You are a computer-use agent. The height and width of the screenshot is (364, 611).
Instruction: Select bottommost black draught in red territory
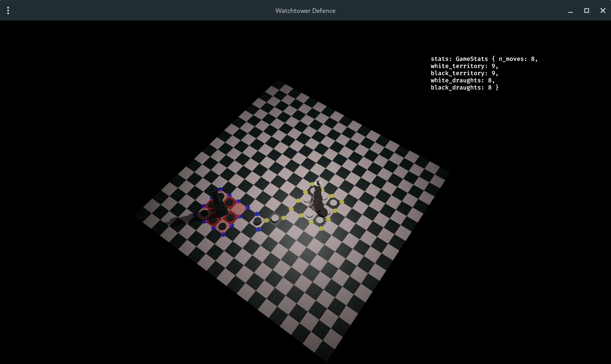pyautogui.click(x=222, y=226)
